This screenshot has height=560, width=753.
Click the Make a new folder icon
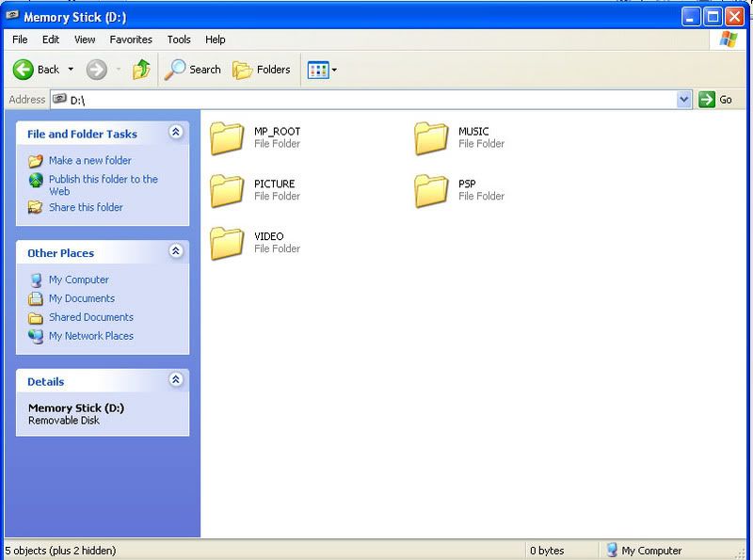click(x=36, y=161)
